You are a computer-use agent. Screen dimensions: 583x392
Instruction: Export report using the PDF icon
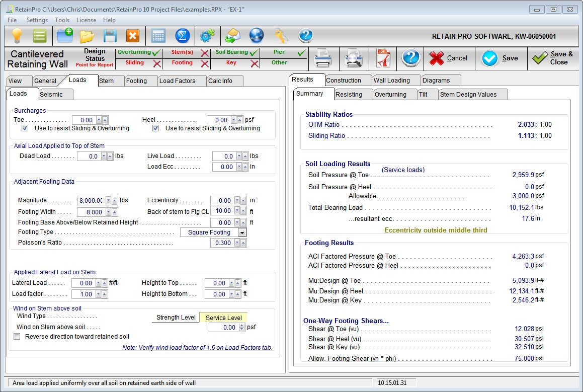pos(383,58)
